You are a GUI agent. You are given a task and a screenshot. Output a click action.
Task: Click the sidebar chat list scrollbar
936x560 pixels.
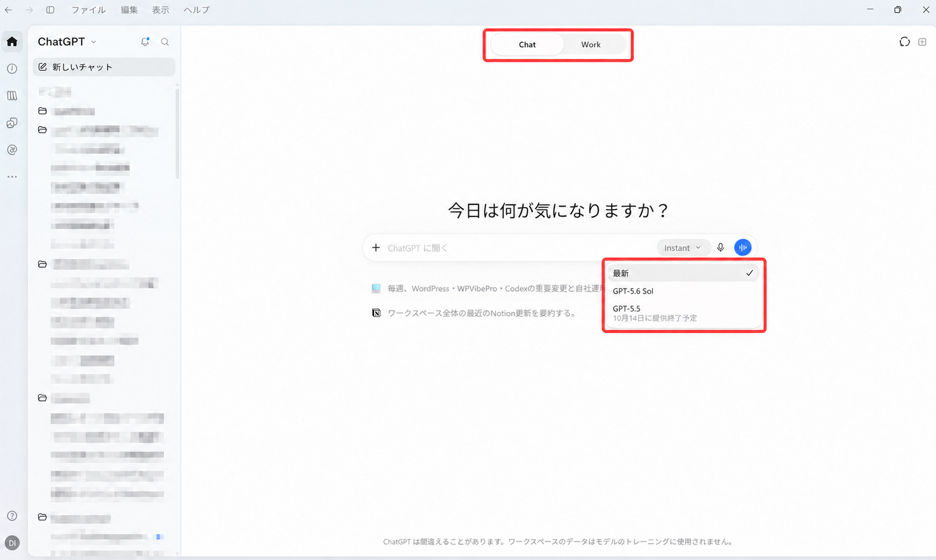click(x=177, y=133)
